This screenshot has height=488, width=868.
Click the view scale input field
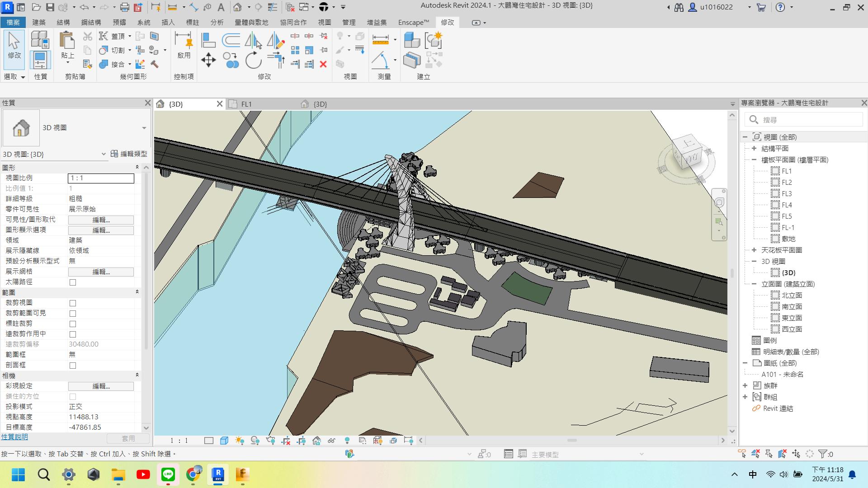pyautogui.click(x=101, y=178)
